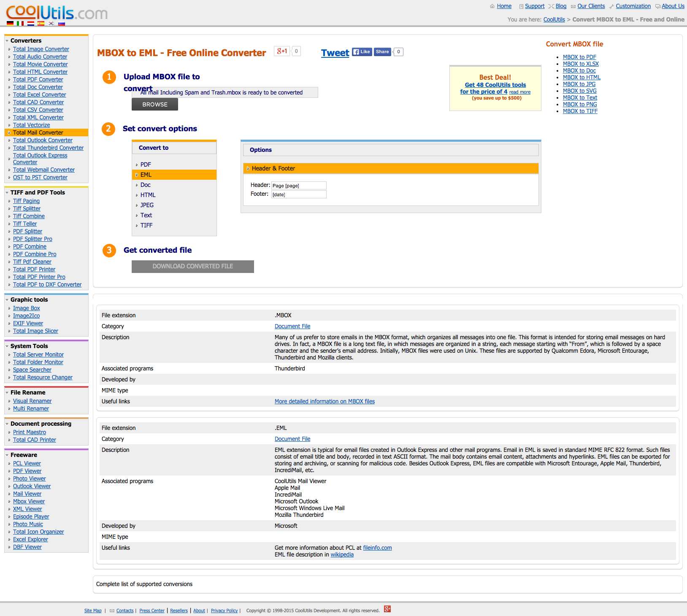Screen dimensions: 687x616
Task: Open Total PDF Converter in sidebar
Action: point(38,79)
